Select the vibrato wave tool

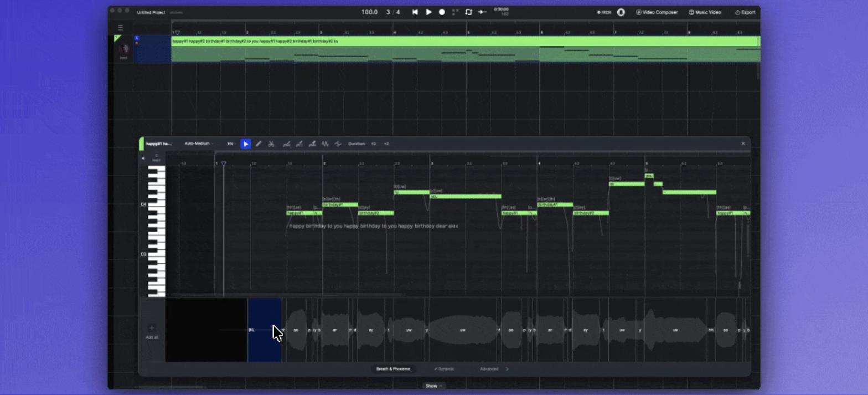pyautogui.click(x=325, y=144)
